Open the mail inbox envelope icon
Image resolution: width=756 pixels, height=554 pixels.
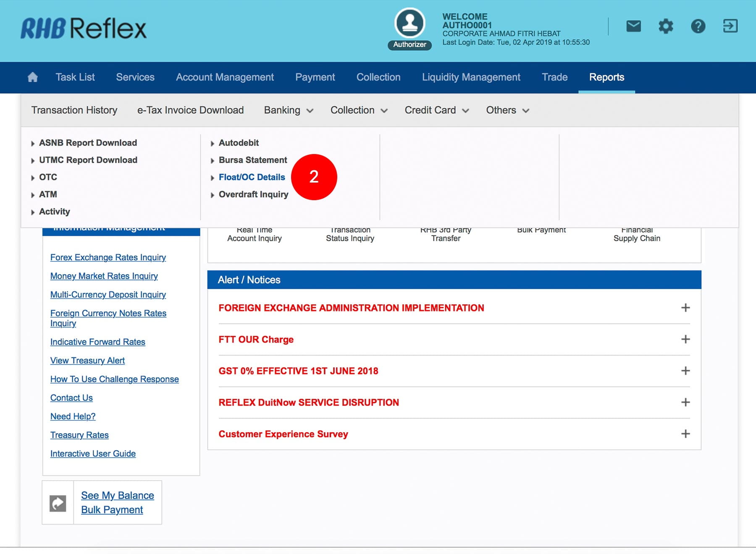pos(633,26)
